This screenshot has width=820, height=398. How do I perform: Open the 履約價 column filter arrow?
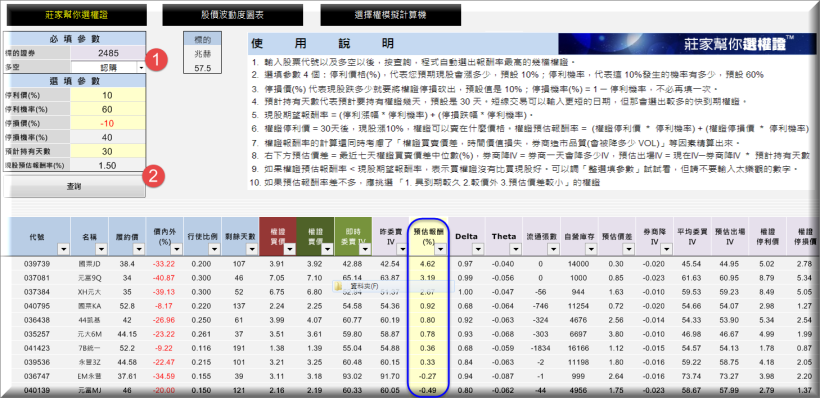pyautogui.click(x=140, y=250)
